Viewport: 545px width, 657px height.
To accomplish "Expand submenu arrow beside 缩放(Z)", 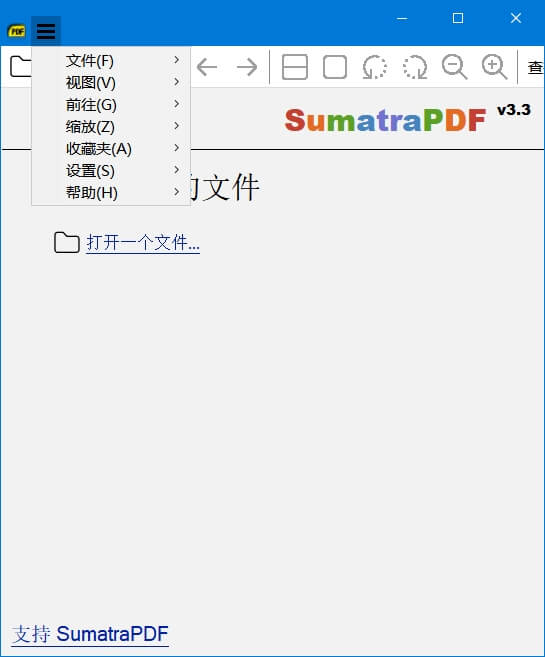I will (x=176, y=126).
